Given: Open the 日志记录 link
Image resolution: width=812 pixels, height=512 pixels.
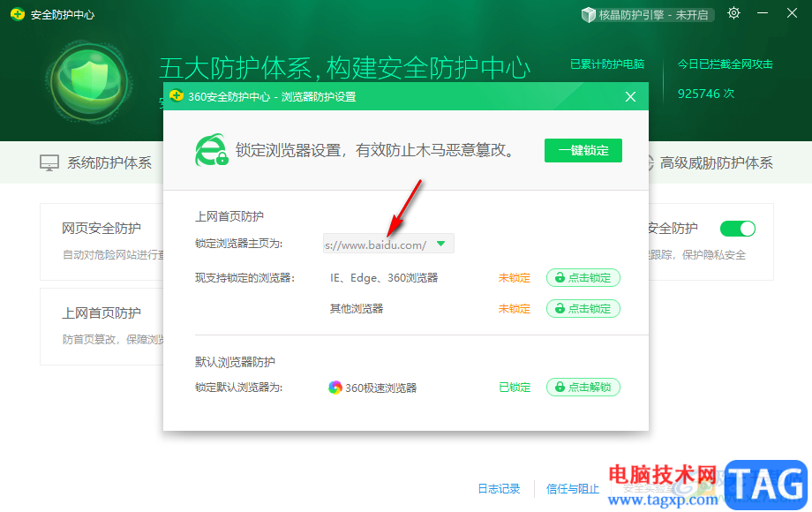Looking at the screenshot, I should [x=498, y=489].
